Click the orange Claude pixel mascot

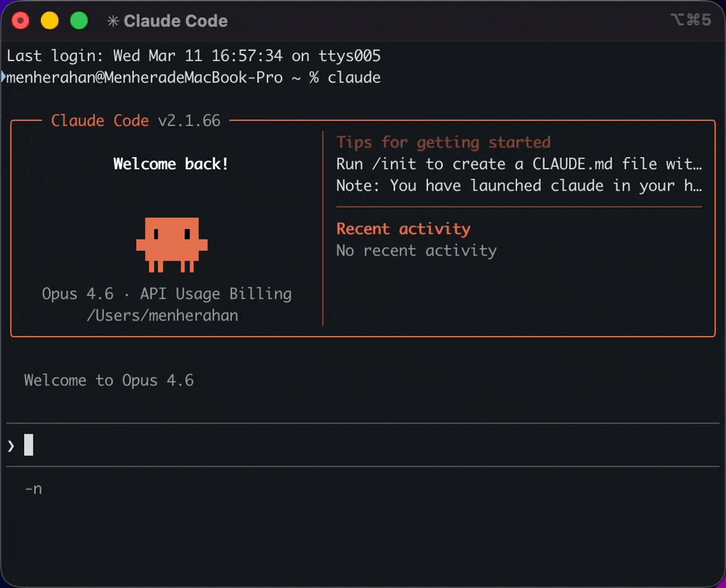pyautogui.click(x=172, y=245)
